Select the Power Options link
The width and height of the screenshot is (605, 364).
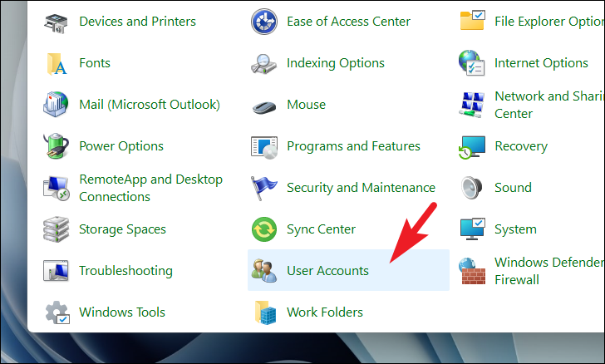[x=121, y=146]
